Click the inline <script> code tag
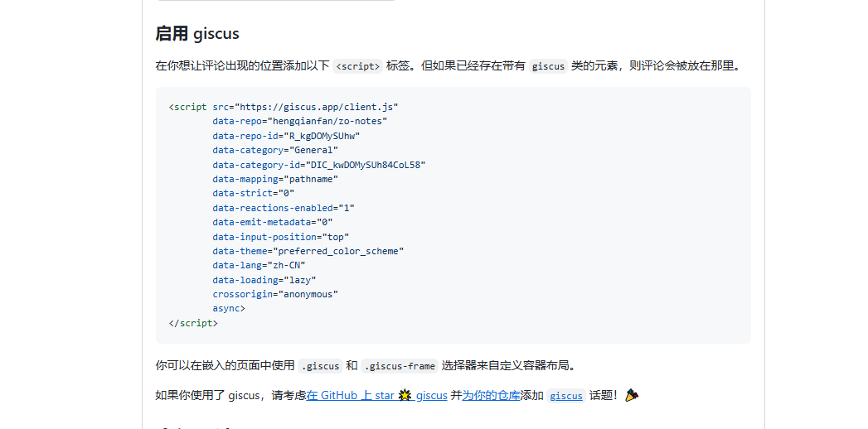 (357, 66)
